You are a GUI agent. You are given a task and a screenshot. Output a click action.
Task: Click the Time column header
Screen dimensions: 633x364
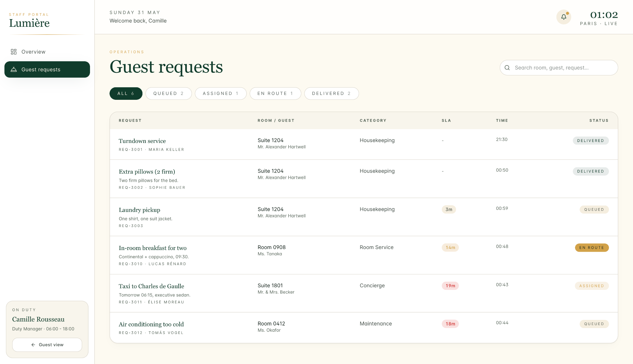click(x=502, y=121)
